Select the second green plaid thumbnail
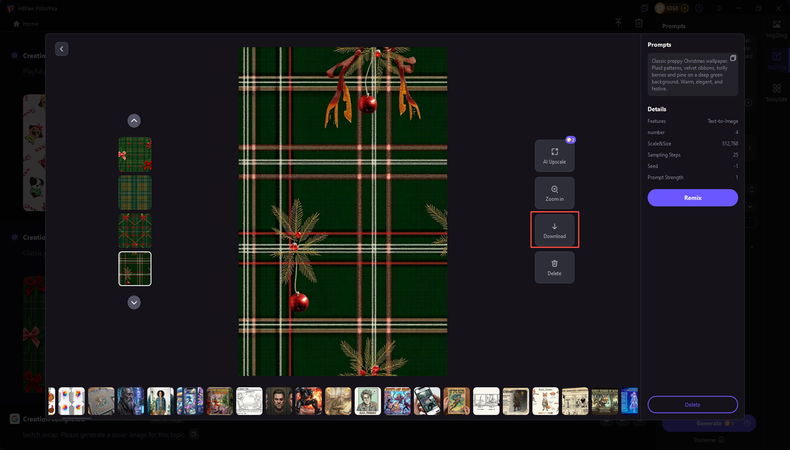Image resolution: width=790 pixels, height=450 pixels. click(x=135, y=193)
